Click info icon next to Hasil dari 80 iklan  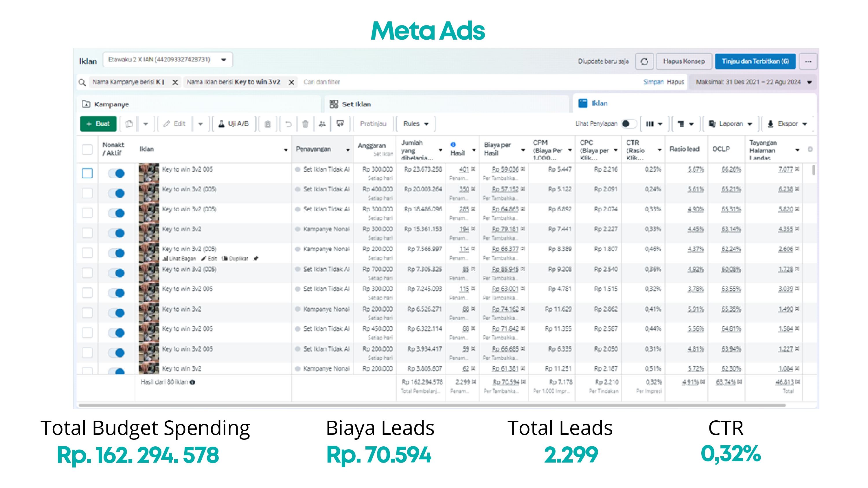coord(192,382)
